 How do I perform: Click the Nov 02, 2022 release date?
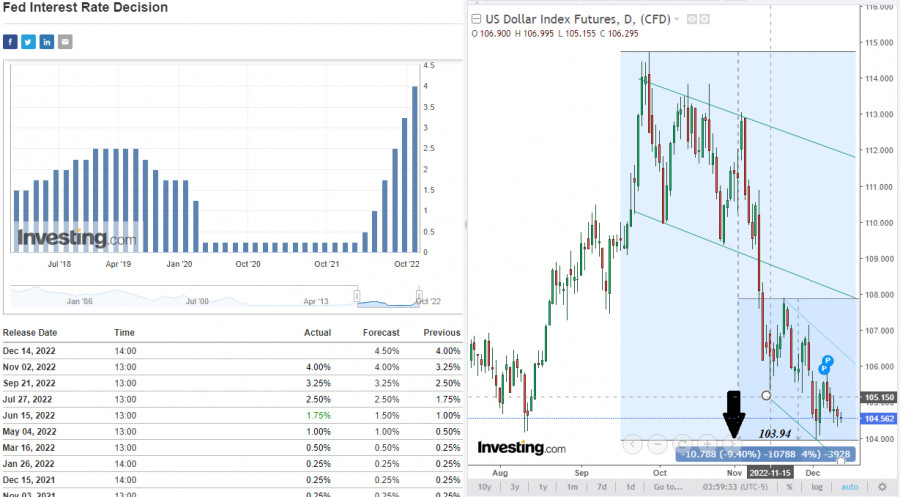click(30, 367)
